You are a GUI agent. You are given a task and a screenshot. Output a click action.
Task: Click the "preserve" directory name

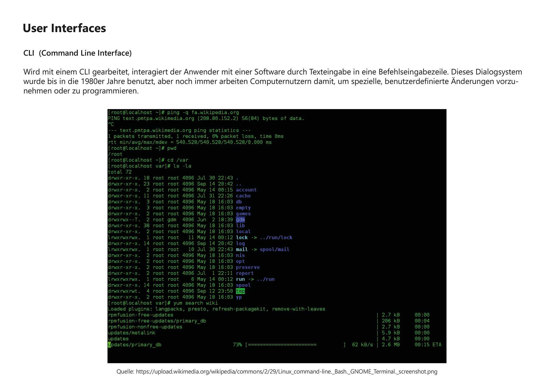(x=248, y=267)
